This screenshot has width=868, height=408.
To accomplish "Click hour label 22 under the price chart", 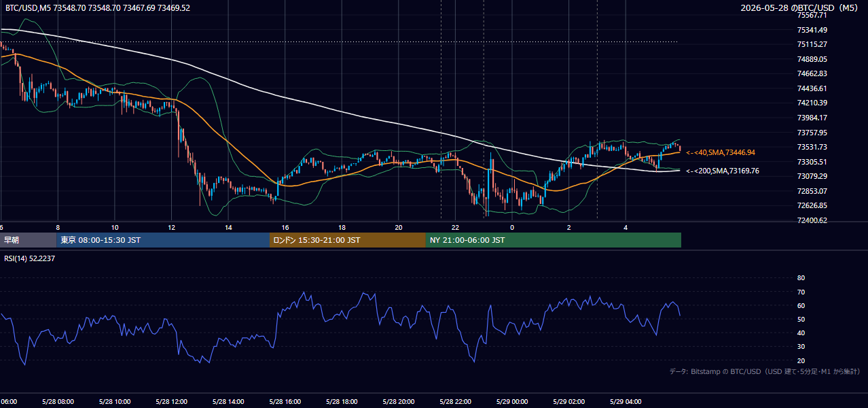I will point(455,227).
